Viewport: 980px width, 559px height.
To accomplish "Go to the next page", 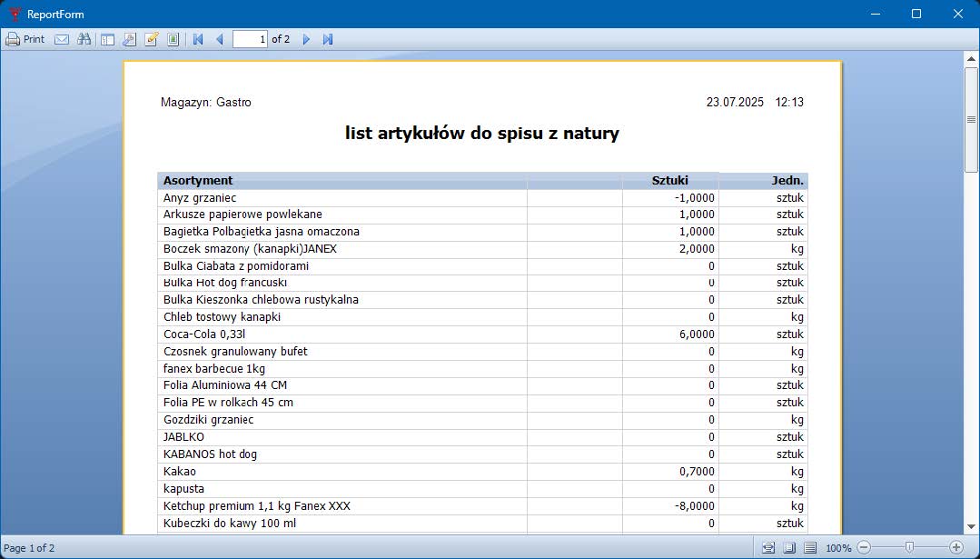I will pos(306,39).
